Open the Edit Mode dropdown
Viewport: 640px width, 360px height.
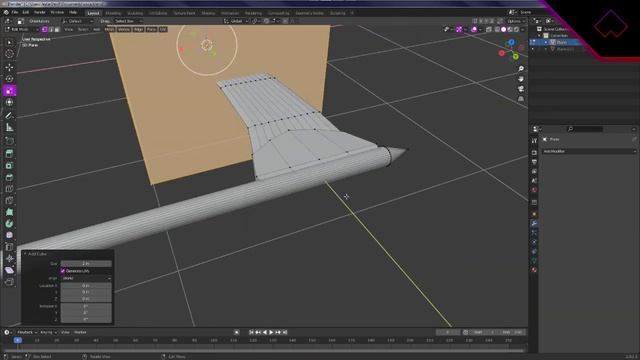coord(22,29)
